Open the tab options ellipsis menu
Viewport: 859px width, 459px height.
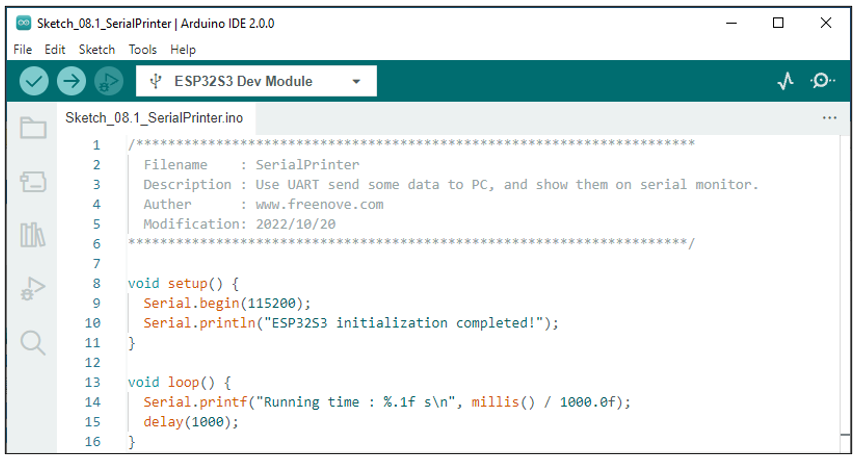(x=829, y=118)
